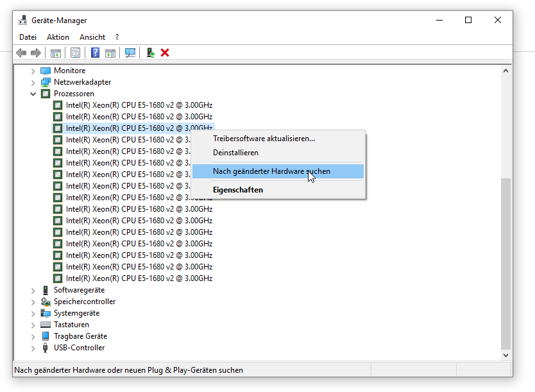
Task: Click the Back arrow toolbar icon
Action: click(x=21, y=53)
